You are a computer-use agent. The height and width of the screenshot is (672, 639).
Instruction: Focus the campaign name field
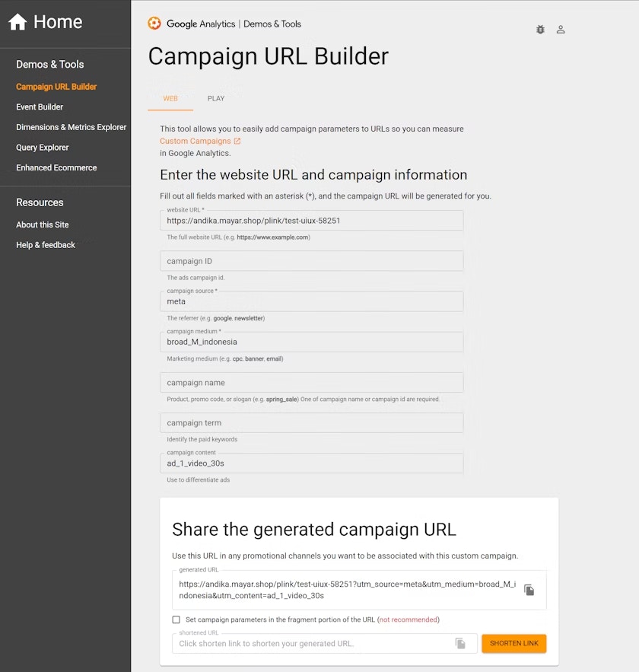point(311,382)
